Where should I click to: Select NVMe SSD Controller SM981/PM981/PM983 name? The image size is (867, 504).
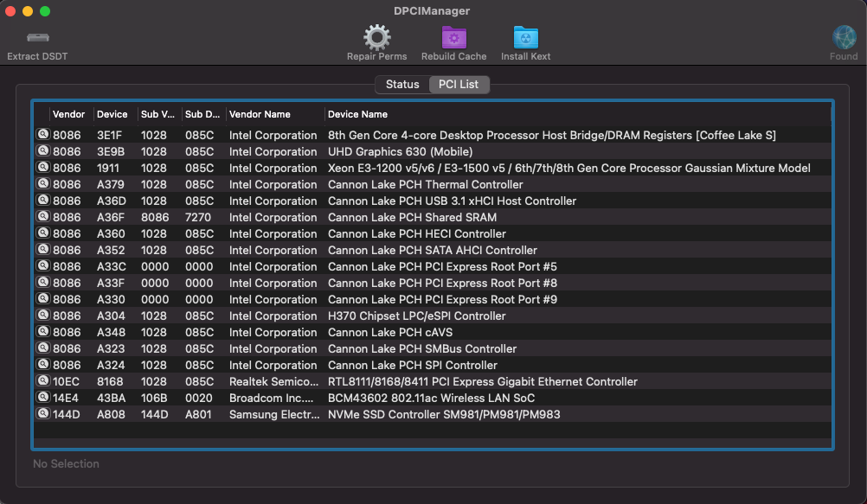coord(444,414)
